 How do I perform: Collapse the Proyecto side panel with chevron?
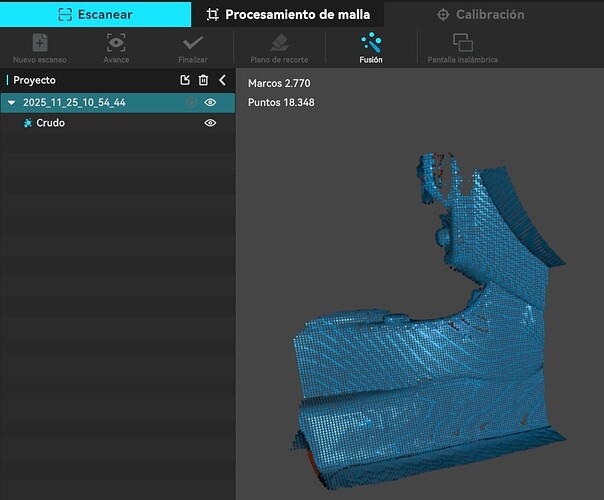222,80
